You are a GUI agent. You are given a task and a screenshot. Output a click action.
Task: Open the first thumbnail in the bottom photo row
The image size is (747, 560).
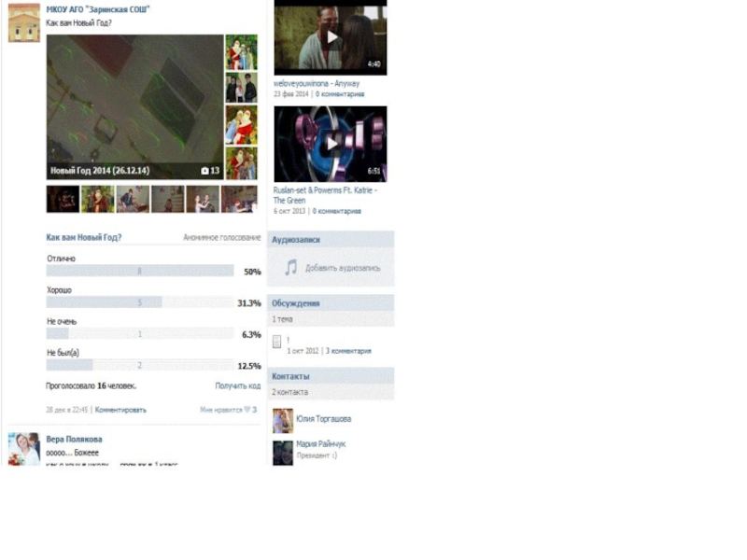[63, 199]
